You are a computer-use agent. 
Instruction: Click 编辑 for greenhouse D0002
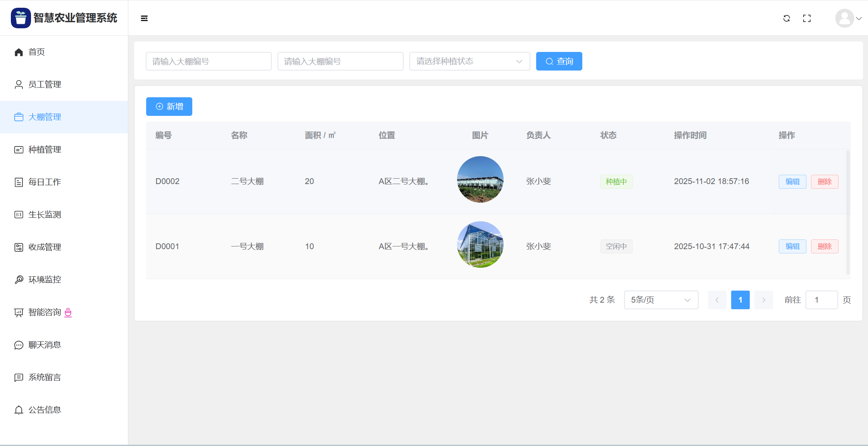792,182
